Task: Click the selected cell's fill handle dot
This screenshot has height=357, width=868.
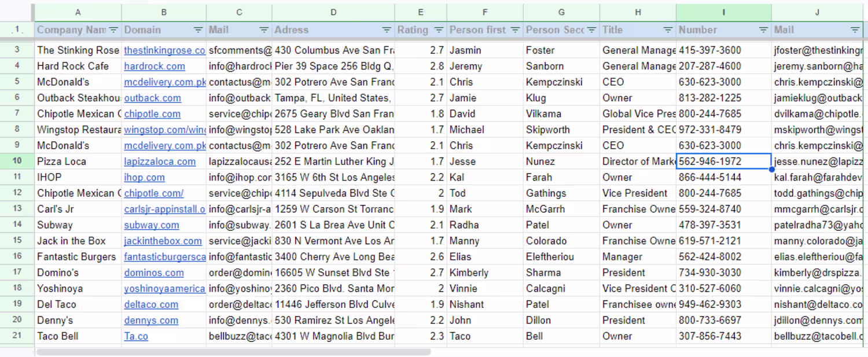Action: [771, 170]
